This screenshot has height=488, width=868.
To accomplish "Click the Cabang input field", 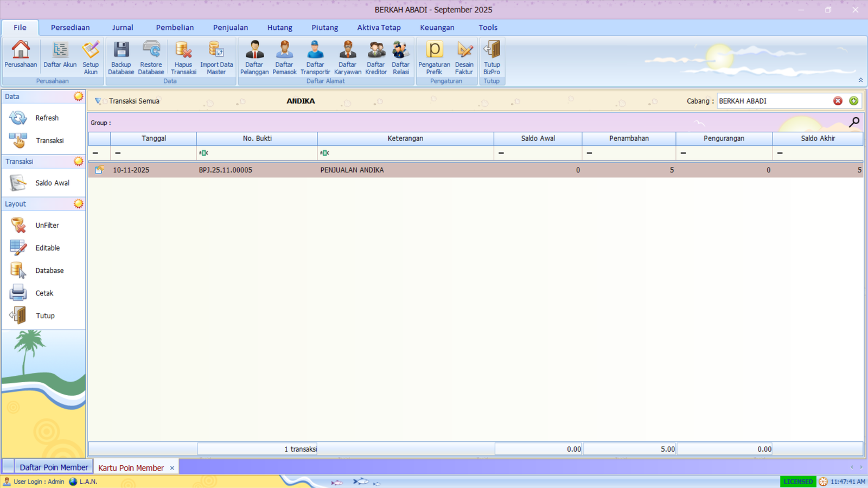I will pos(773,101).
